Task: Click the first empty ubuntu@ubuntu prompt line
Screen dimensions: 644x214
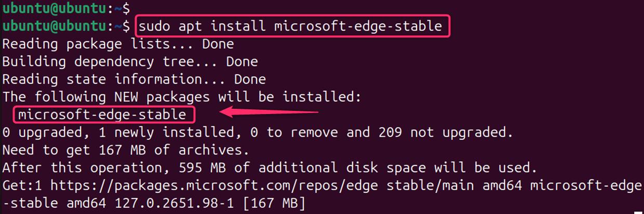Action: click(62, 8)
